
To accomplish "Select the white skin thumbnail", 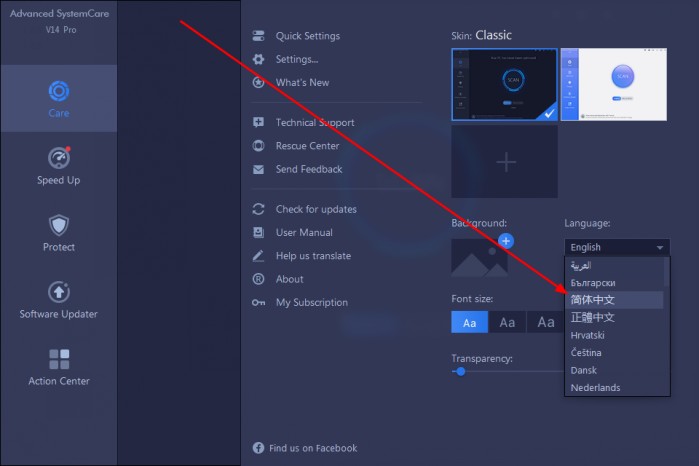I will [613, 84].
